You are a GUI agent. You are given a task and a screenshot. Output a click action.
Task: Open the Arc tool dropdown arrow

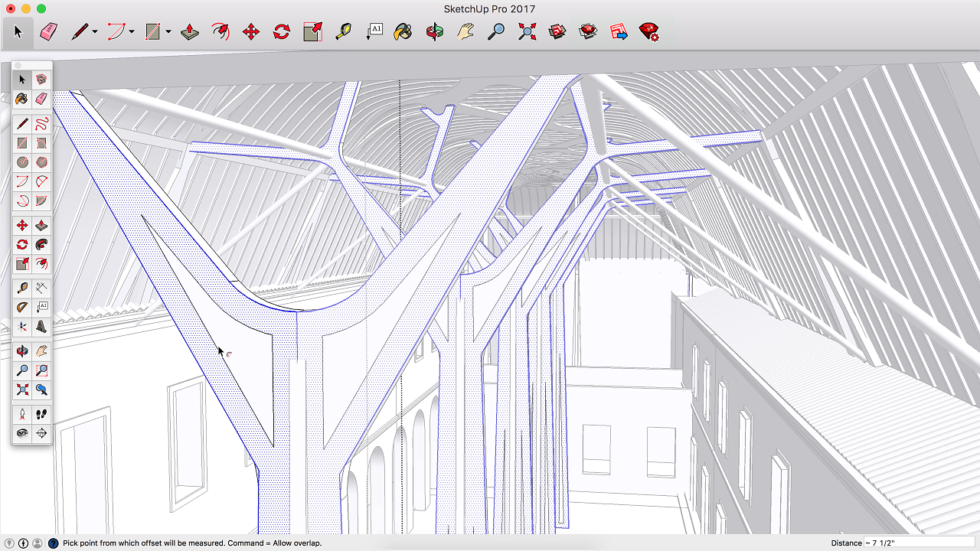[x=132, y=32]
